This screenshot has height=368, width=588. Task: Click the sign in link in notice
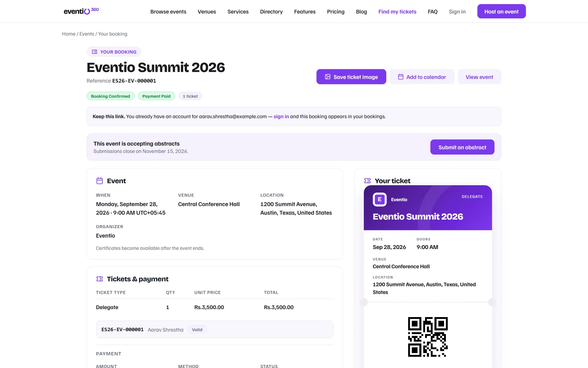(281, 117)
